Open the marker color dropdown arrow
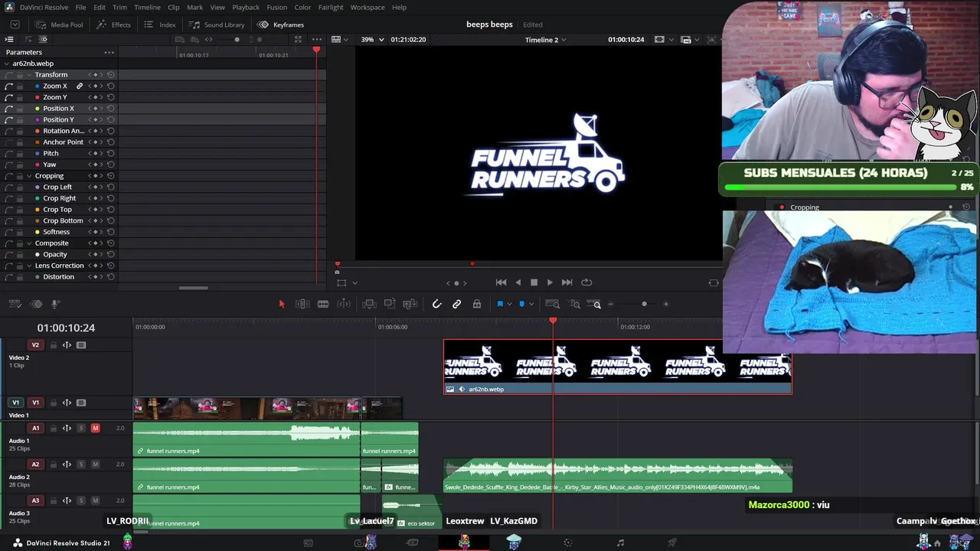Image resolution: width=980 pixels, height=551 pixels. point(531,305)
